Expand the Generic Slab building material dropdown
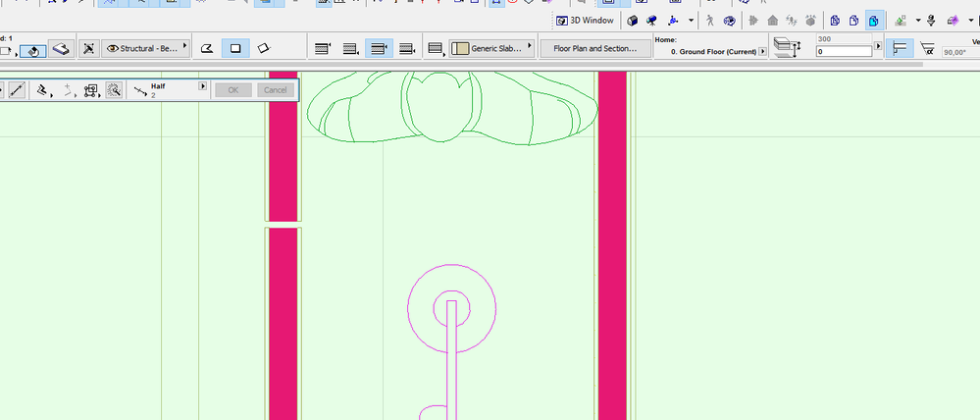 492,48
